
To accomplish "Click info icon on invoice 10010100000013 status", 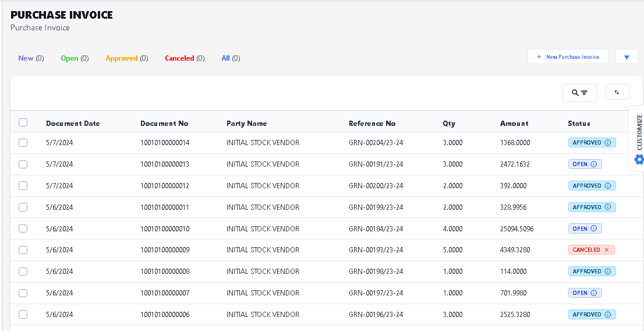I will tap(594, 164).
